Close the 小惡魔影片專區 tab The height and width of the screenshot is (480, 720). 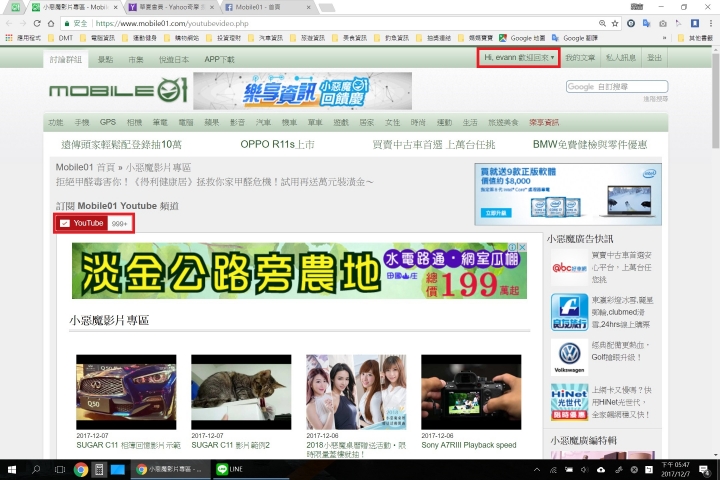(115, 7)
